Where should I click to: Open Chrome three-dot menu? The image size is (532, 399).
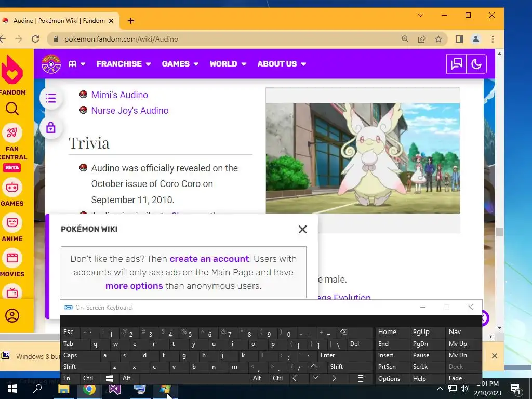click(x=493, y=39)
